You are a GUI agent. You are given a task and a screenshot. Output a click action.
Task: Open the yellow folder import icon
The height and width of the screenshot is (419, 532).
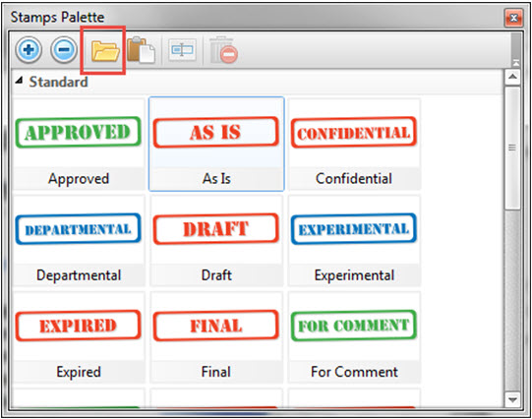(x=105, y=51)
